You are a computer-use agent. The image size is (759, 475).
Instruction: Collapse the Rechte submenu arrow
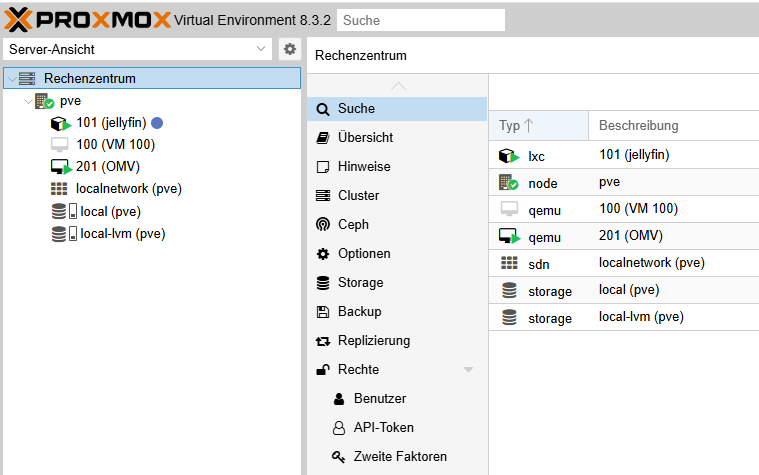pyautogui.click(x=468, y=370)
